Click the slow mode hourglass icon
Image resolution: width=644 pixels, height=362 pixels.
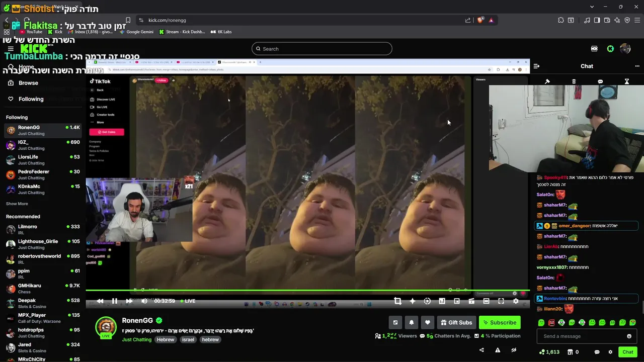627,81
